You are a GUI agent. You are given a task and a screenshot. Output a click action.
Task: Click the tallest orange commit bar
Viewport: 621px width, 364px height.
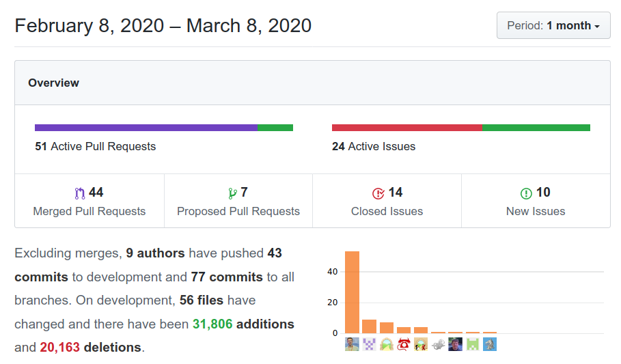(352, 292)
